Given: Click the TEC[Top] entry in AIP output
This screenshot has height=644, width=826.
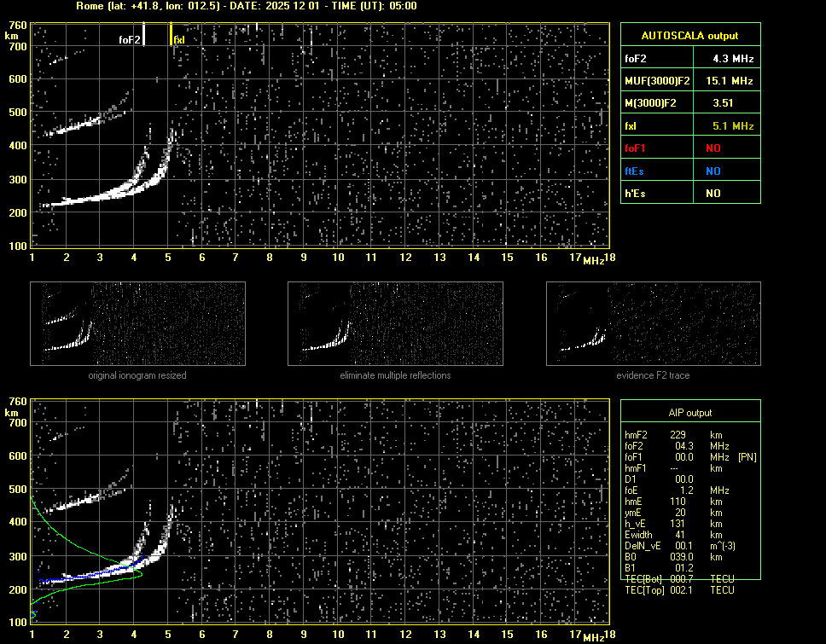Looking at the screenshot, I should [x=678, y=590].
